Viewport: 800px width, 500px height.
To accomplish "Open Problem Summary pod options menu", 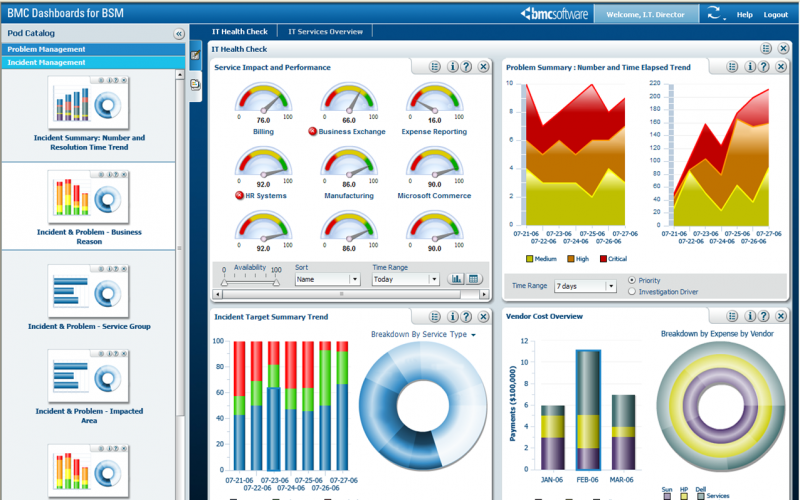I will point(732,66).
